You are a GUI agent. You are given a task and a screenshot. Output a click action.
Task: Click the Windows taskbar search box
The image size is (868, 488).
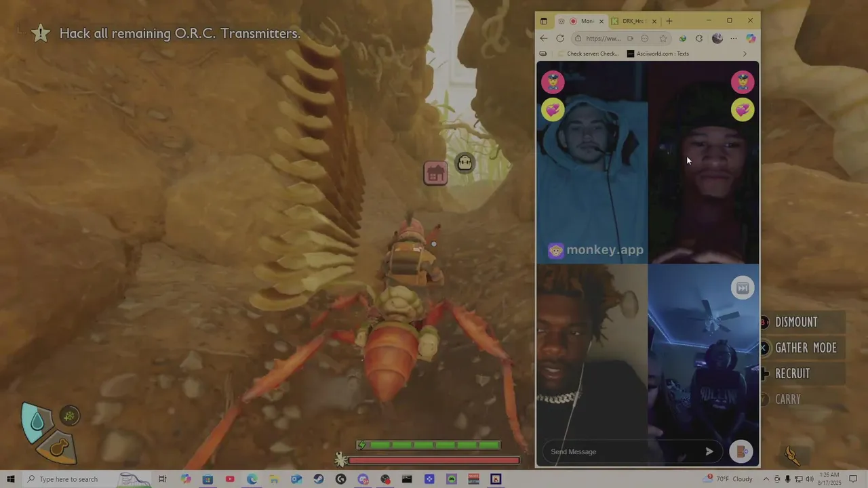[x=87, y=479]
